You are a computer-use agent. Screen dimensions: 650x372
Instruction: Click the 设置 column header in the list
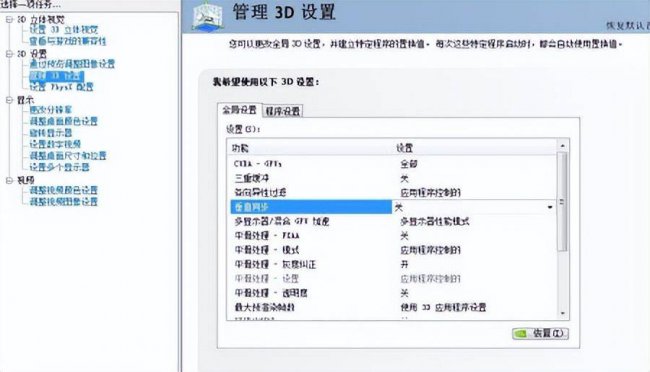404,148
